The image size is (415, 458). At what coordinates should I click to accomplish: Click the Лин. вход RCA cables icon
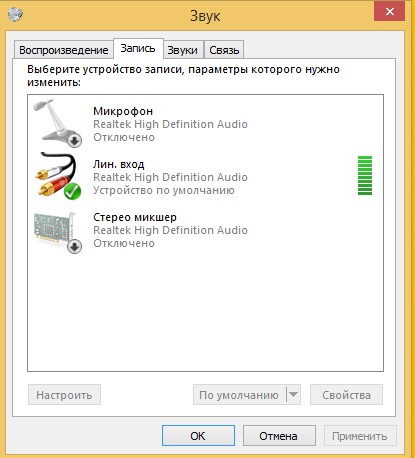pos(57,176)
